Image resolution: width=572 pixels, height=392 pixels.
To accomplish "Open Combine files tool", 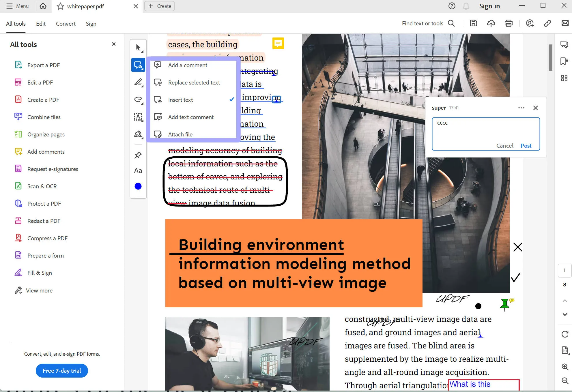I will pos(38,117).
